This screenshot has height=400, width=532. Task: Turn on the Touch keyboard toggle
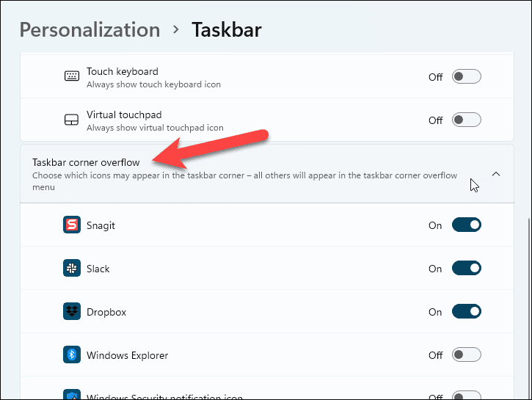point(466,76)
